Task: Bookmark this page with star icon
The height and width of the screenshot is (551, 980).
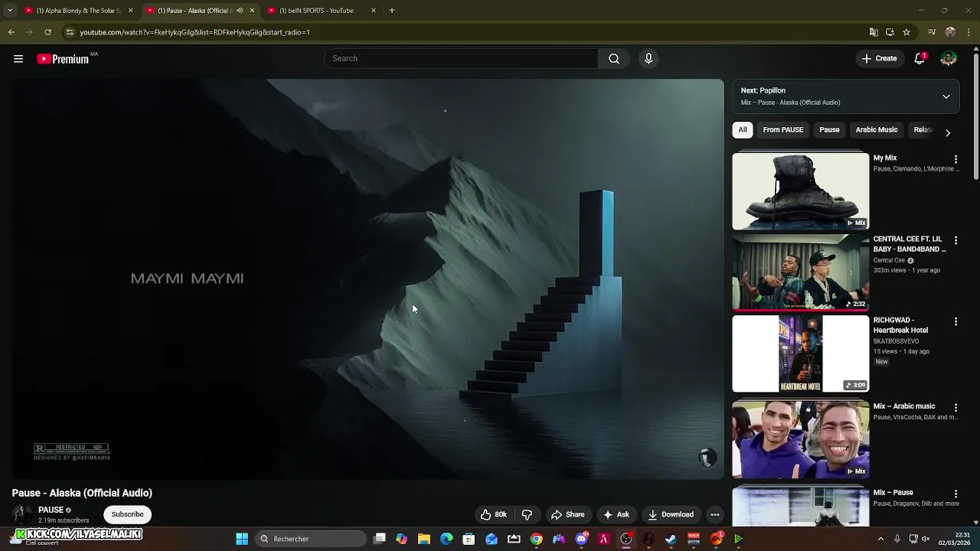Action: (906, 32)
